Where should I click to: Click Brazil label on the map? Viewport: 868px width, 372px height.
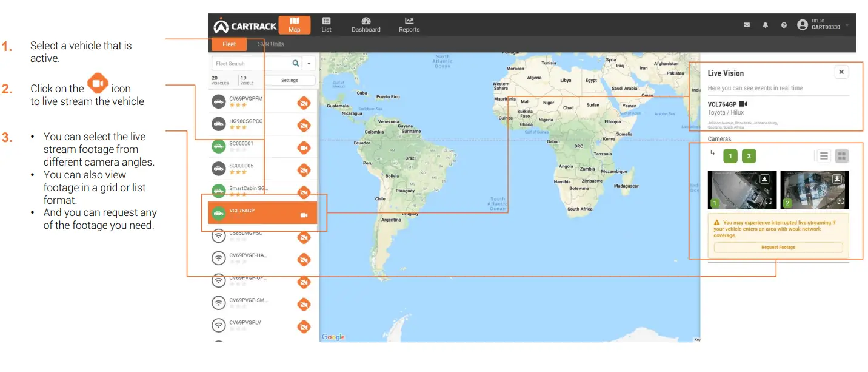410,158
